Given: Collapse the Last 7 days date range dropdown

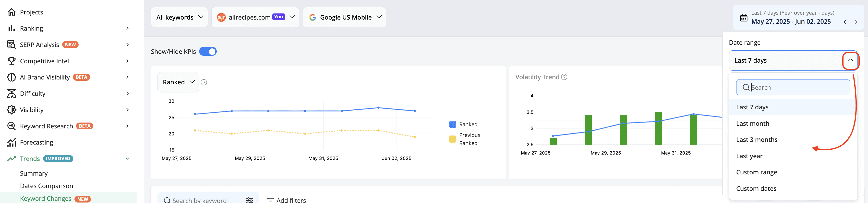Looking at the screenshot, I should (x=850, y=61).
